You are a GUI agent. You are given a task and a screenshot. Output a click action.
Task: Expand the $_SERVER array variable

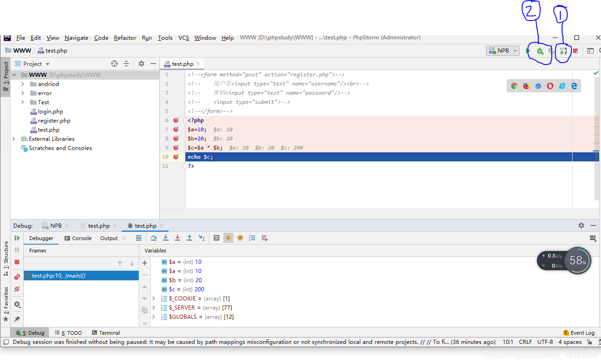point(154,308)
